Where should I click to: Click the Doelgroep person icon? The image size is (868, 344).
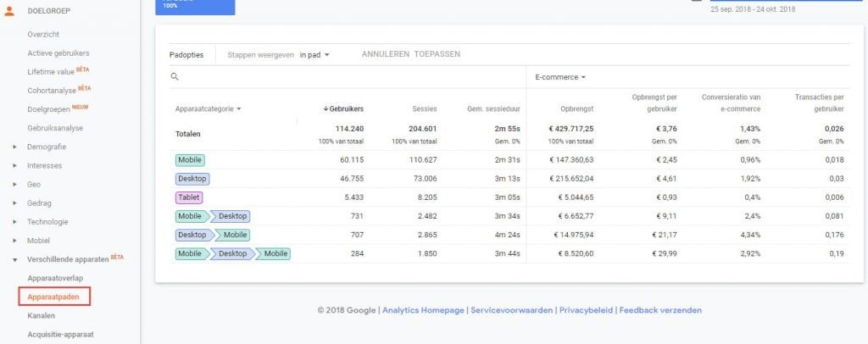pyautogui.click(x=9, y=14)
